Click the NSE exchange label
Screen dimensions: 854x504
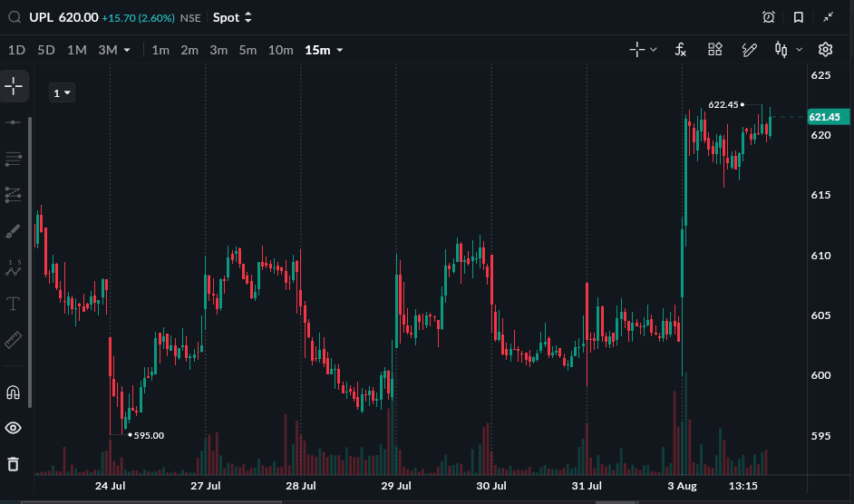pos(190,18)
